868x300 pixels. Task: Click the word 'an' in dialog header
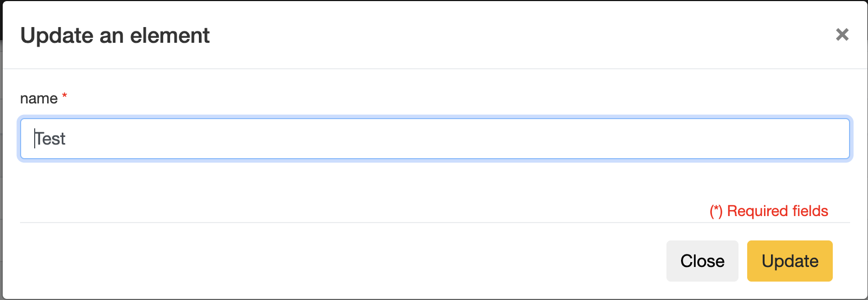[x=112, y=36]
